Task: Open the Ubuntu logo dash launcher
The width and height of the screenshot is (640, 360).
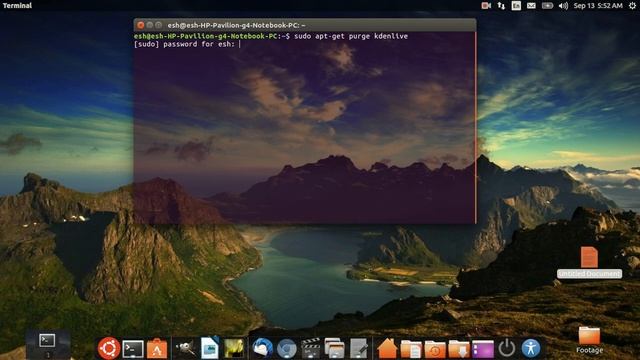Action: point(109,348)
